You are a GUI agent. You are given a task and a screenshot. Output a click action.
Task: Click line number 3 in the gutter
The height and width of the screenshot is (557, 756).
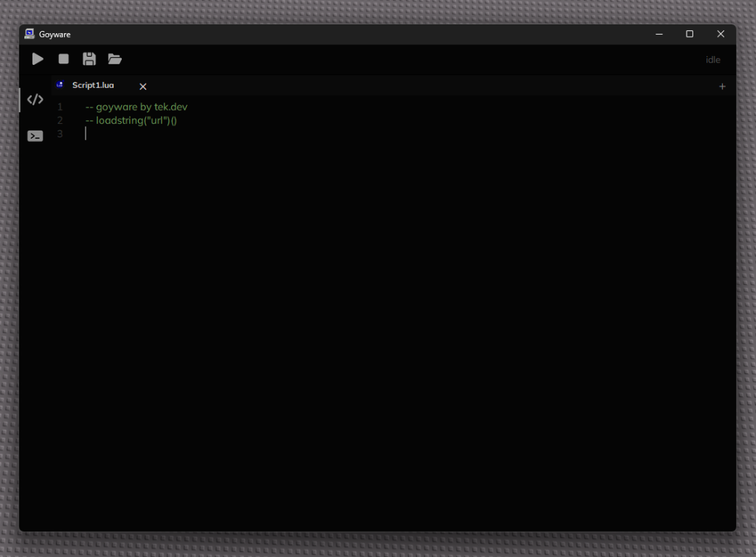pos(60,134)
